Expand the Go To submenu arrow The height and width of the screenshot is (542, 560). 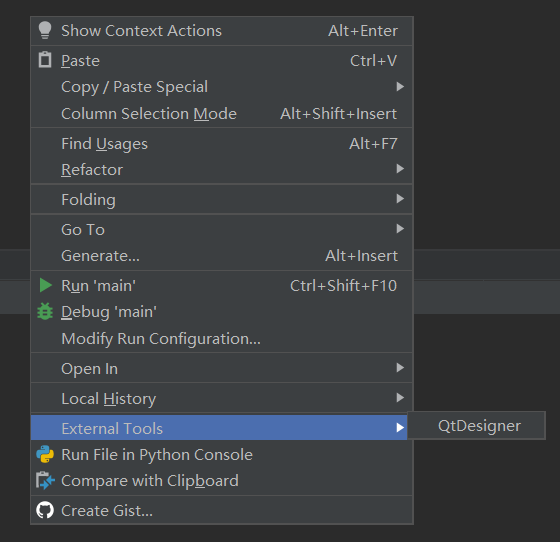(400, 229)
